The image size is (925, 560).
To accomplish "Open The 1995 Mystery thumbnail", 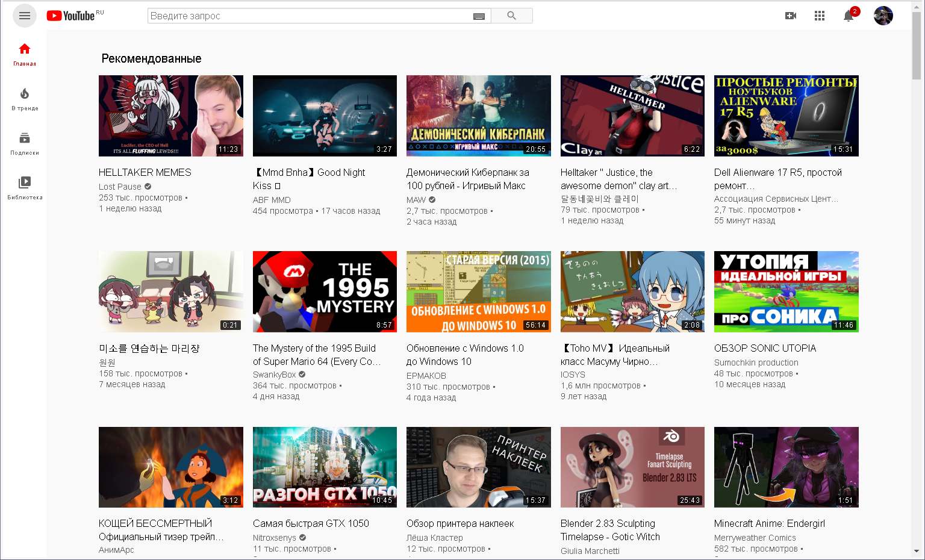I will click(x=325, y=291).
